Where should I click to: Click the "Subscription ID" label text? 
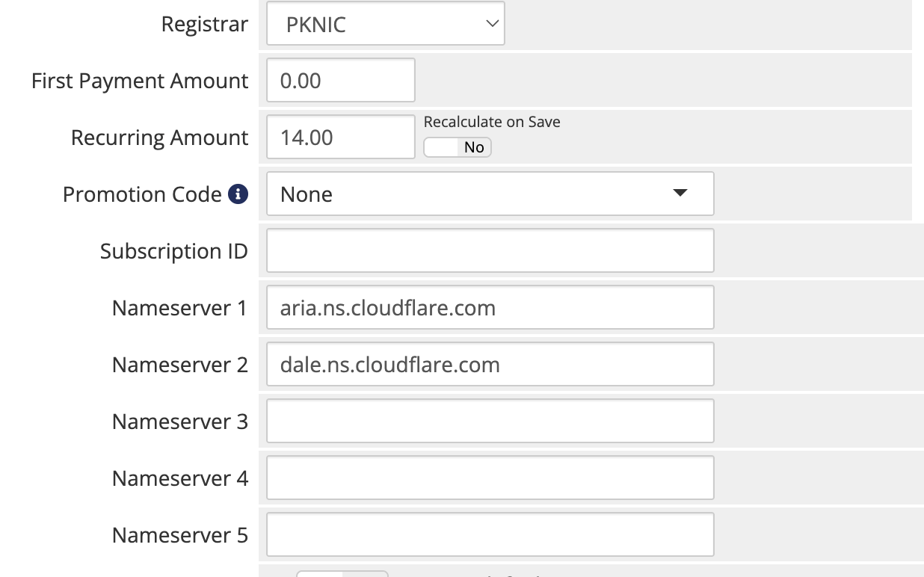pyautogui.click(x=173, y=251)
